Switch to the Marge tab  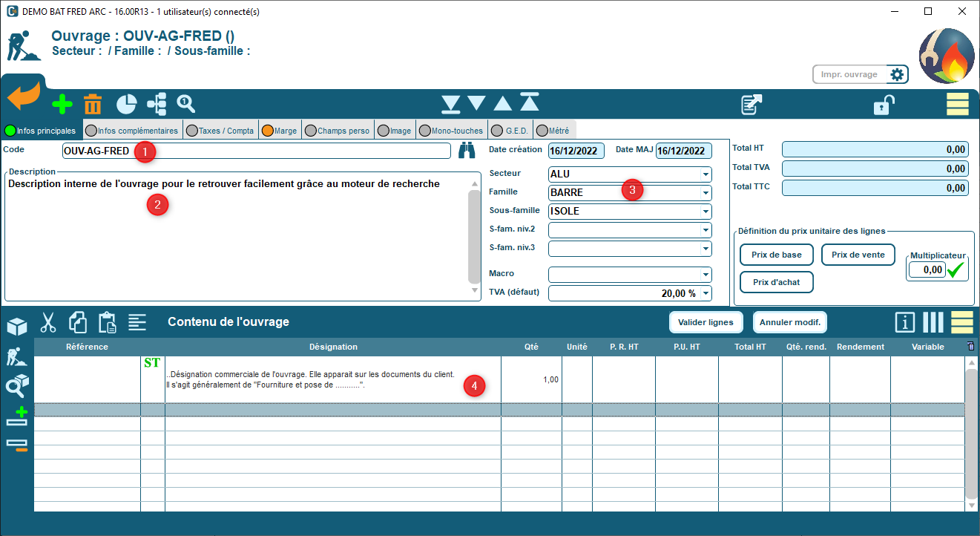pos(279,131)
